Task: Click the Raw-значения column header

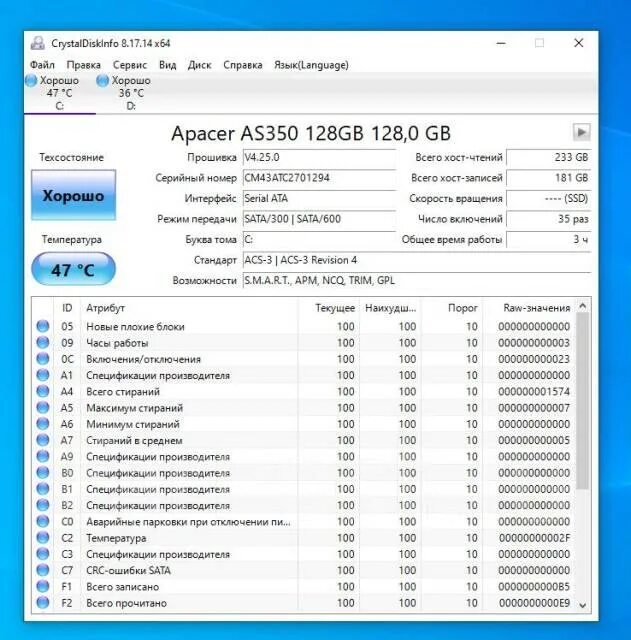Action: point(529,308)
